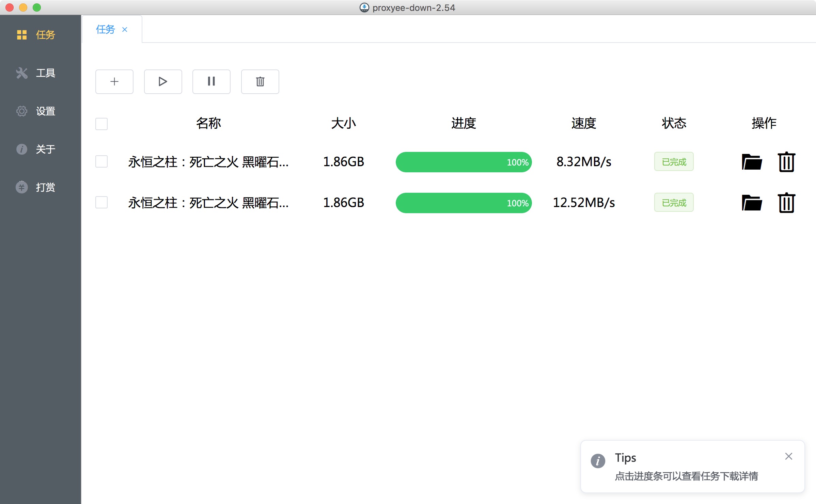The height and width of the screenshot is (504, 816).
Task: Close the 任务 tab with its x
Action: tap(125, 30)
